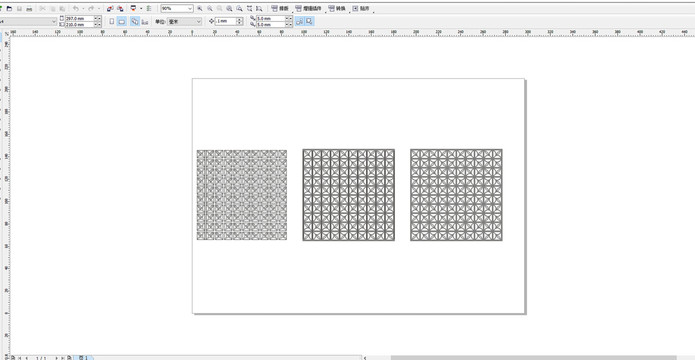Click the Cut scissors icon
The image size is (695, 360).
tap(43, 8)
